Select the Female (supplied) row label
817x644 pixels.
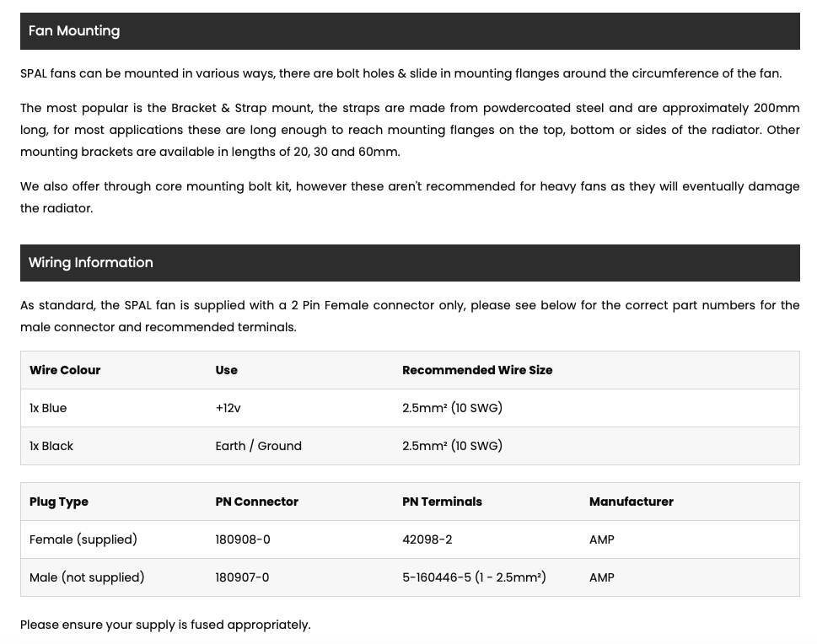[x=83, y=539]
